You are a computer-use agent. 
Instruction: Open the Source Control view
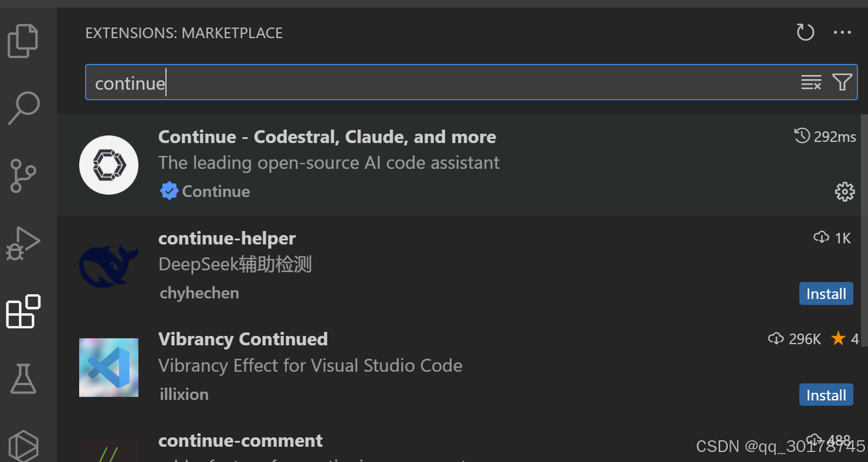(23, 176)
